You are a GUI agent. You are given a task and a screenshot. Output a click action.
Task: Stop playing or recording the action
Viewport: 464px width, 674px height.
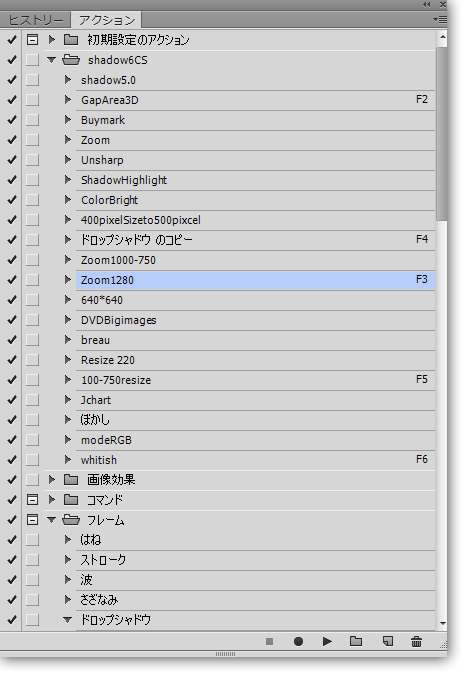(x=270, y=642)
